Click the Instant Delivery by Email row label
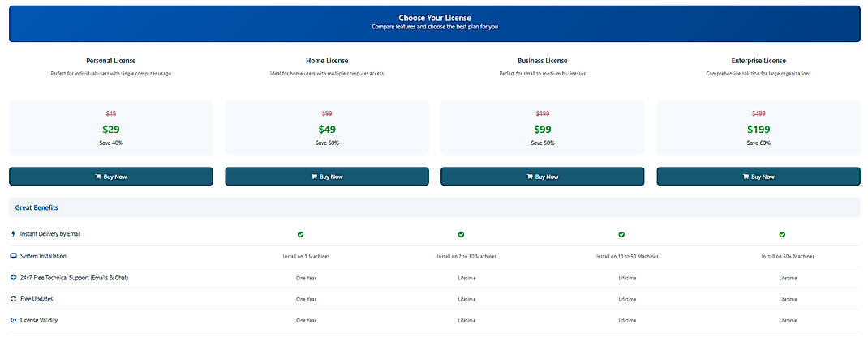This screenshot has height=337, width=868. tap(50, 234)
